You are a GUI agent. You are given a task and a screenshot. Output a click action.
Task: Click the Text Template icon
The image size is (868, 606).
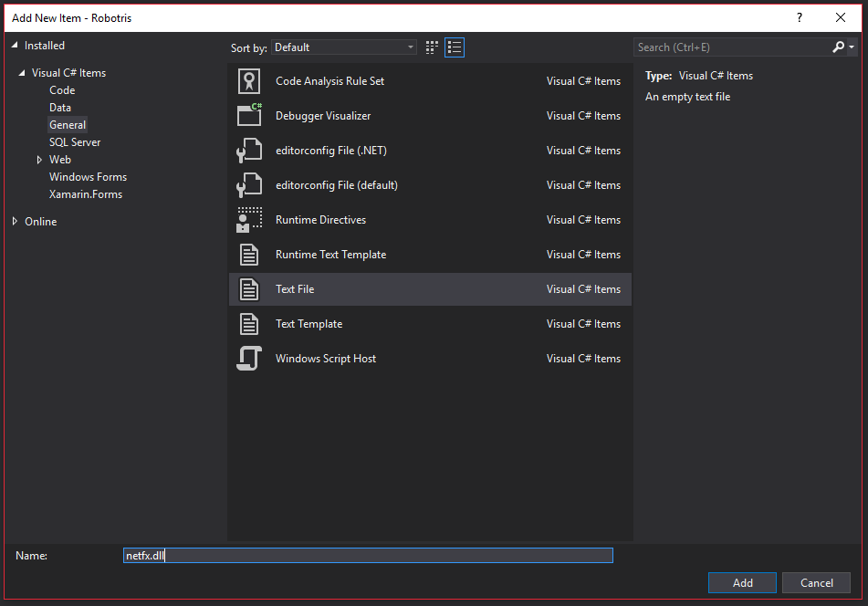[249, 324]
